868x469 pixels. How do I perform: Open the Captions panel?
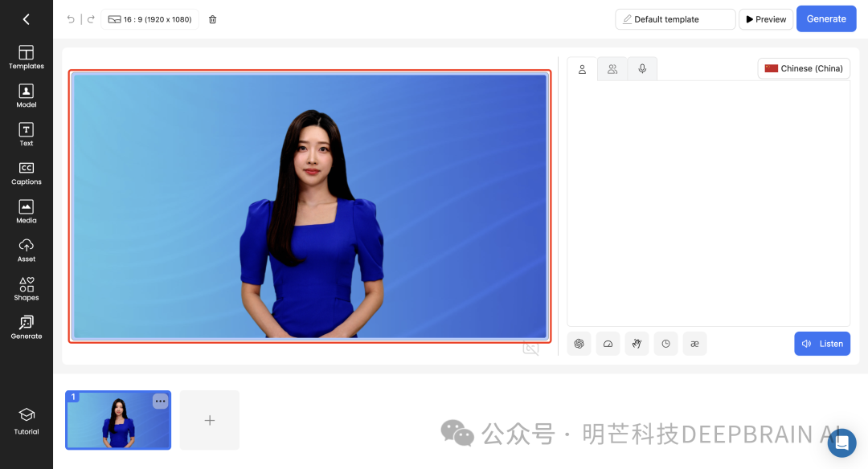click(x=26, y=173)
